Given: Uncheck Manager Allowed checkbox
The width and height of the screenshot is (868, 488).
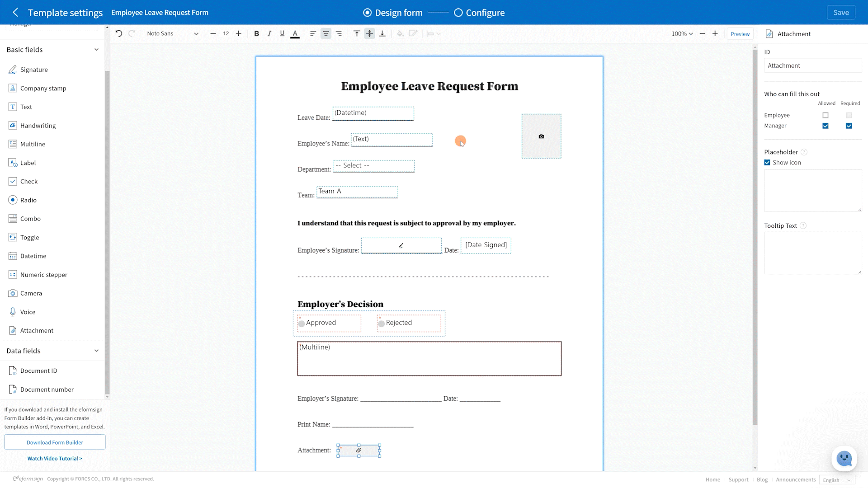Looking at the screenshot, I should pyautogui.click(x=826, y=126).
